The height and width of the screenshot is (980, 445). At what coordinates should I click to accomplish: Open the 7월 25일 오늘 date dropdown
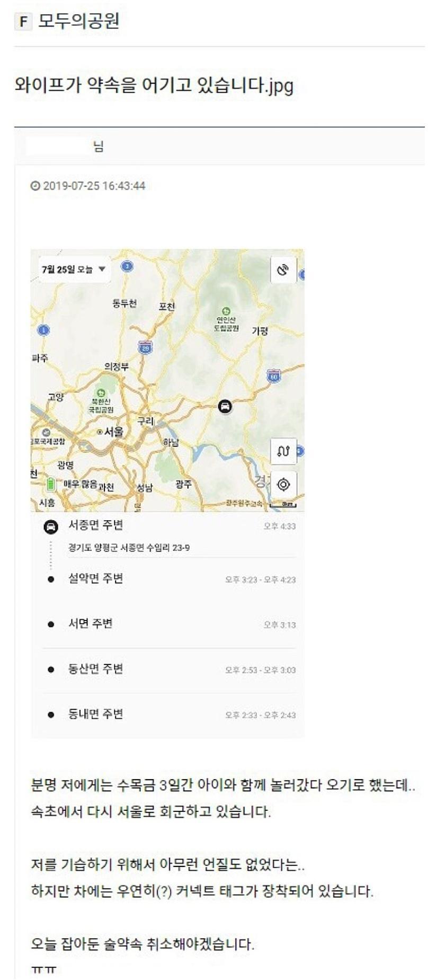74,269
